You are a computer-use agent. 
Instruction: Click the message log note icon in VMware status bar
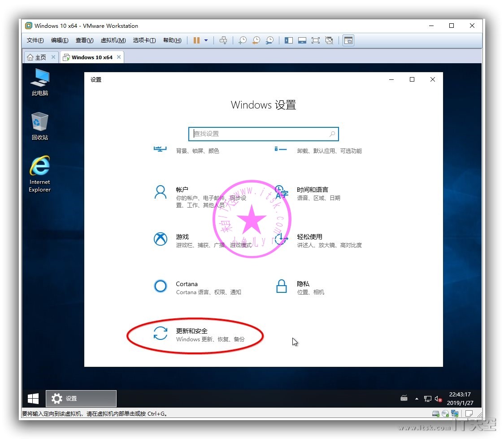point(469,413)
